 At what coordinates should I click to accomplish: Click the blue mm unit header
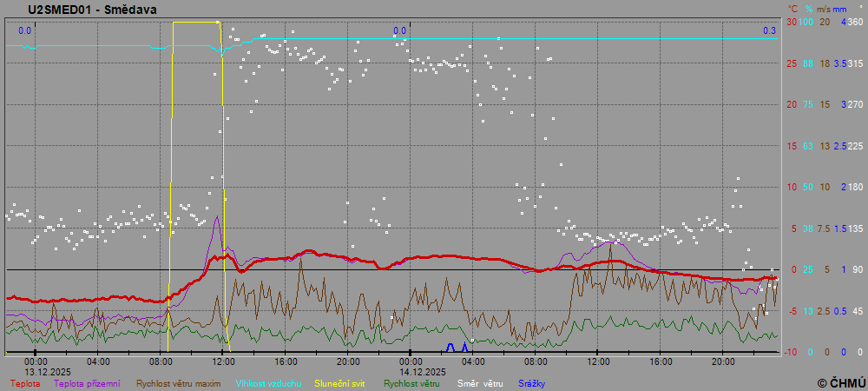[x=838, y=9]
